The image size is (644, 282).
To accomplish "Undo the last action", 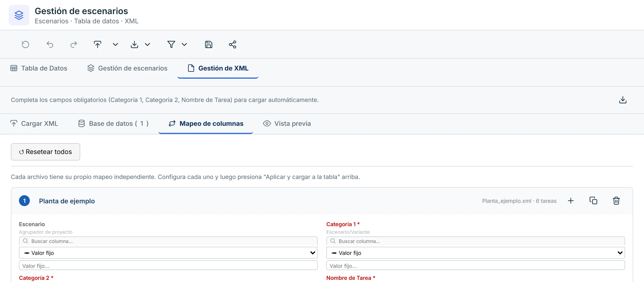I will pyautogui.click(x=50, y=44).
